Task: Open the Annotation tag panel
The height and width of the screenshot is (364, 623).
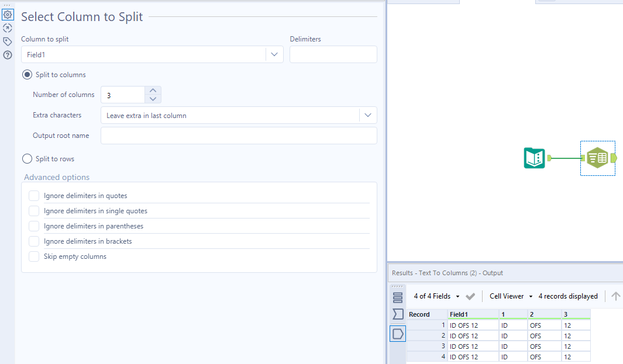Action: (8, 41)
